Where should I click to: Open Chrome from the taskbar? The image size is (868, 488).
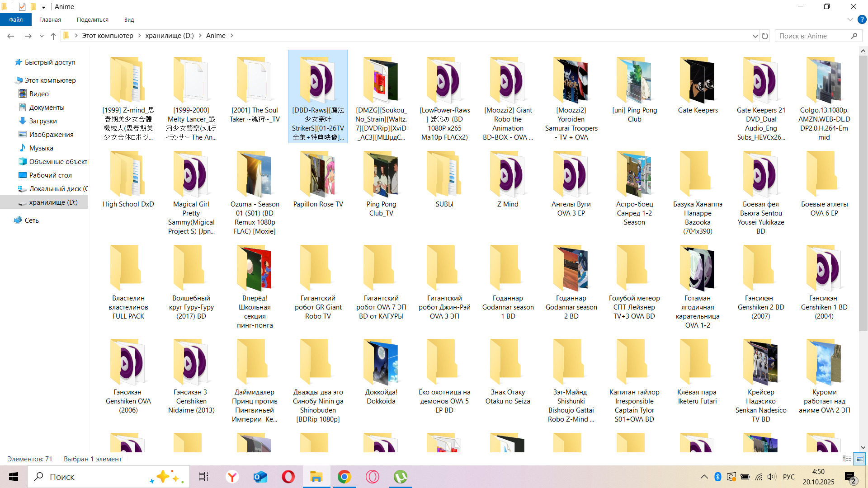point(344,477)
